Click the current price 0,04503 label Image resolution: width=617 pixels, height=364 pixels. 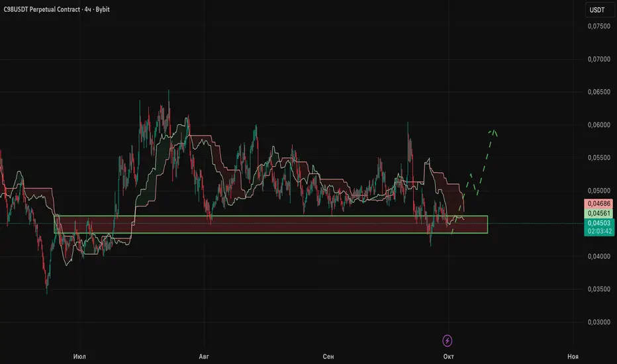599,223
